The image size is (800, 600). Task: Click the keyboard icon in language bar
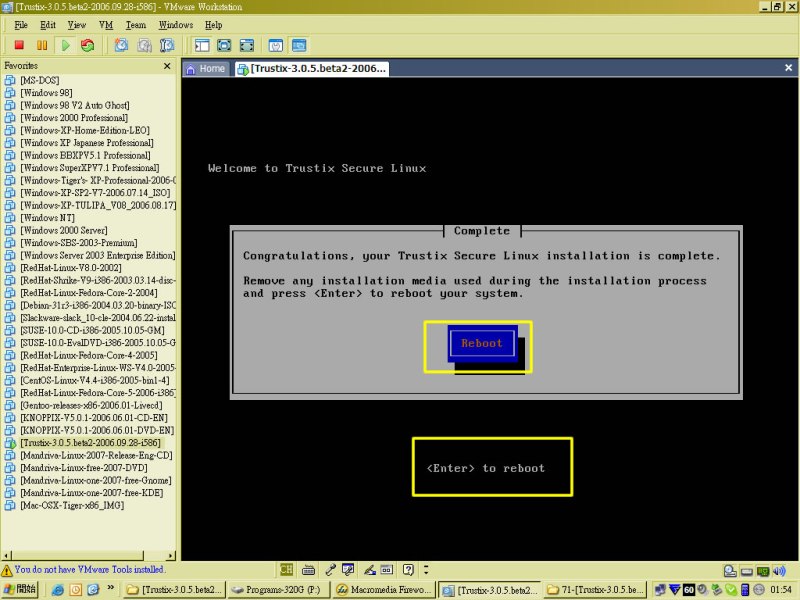click(x=308, y=570)
